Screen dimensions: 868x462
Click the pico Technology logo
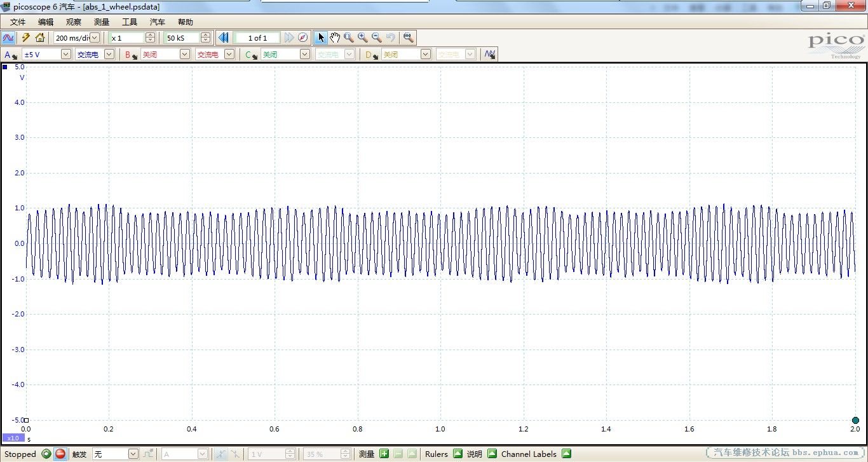[836, 44]
